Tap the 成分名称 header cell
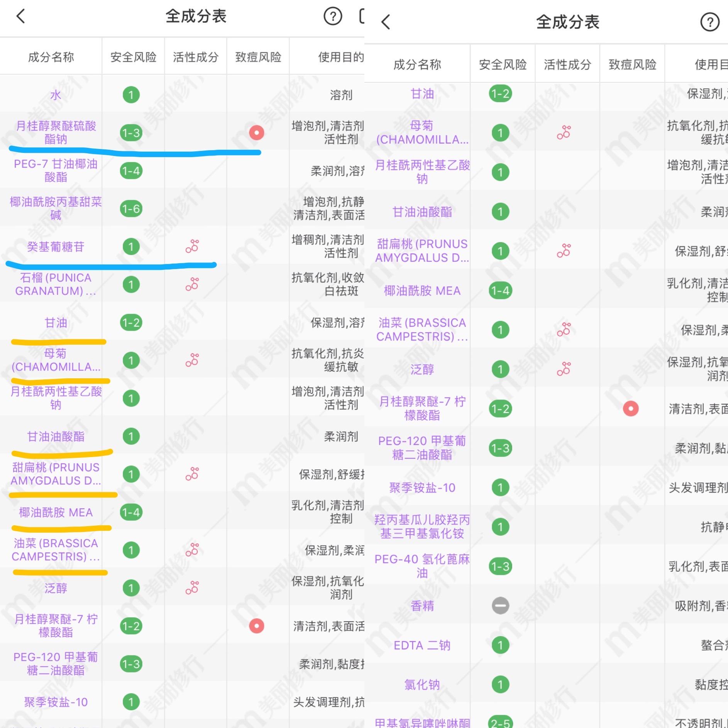Screen dimensions: 728x728 point(51,56)
